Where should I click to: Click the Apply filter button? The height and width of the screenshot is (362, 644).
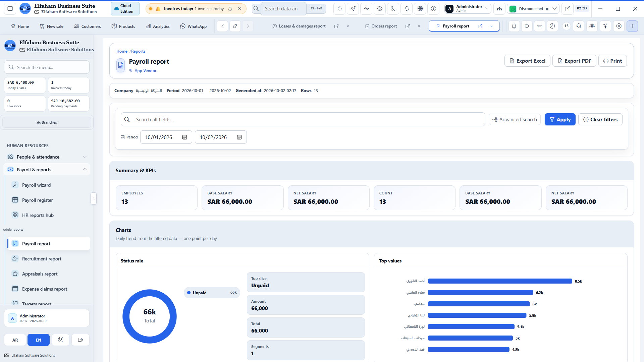click(560, 120)
